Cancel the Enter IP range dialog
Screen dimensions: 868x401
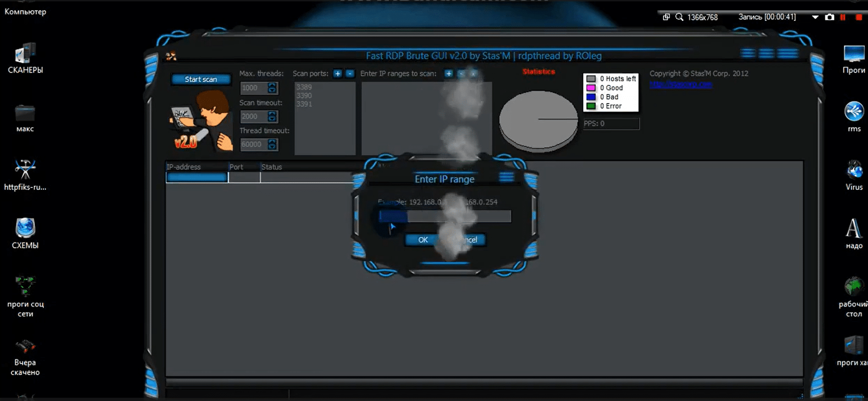468,240
